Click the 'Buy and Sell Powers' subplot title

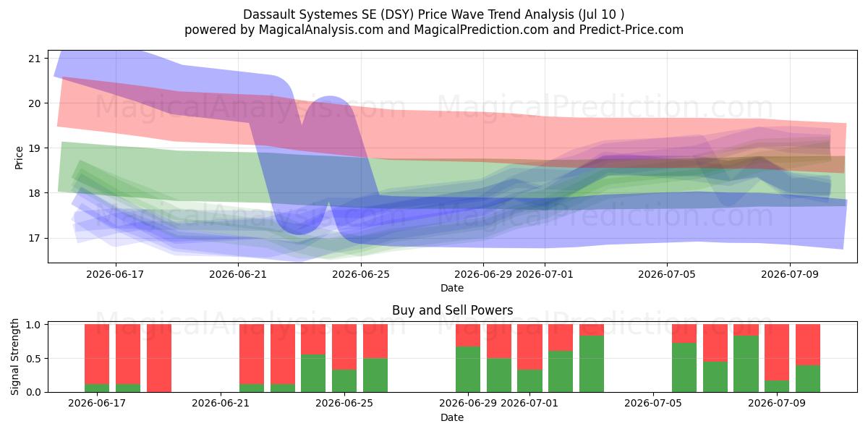coord(452,310)
